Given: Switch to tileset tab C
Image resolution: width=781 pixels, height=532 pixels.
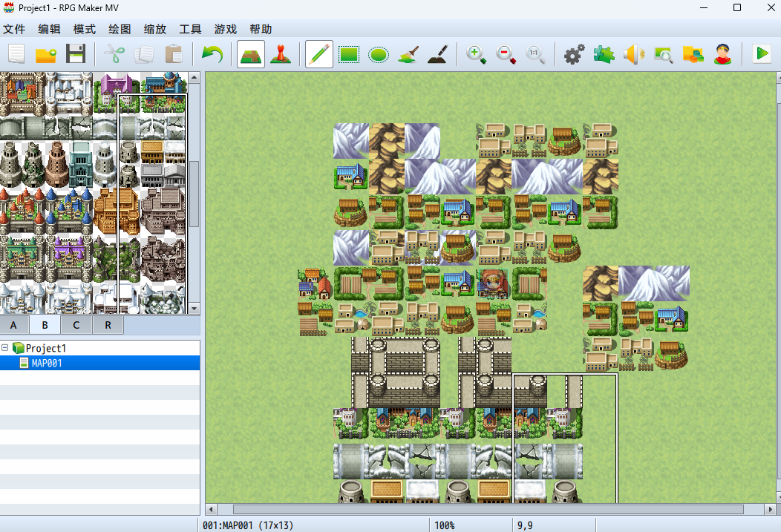Looking at the screenshot, I should [76, 325].
